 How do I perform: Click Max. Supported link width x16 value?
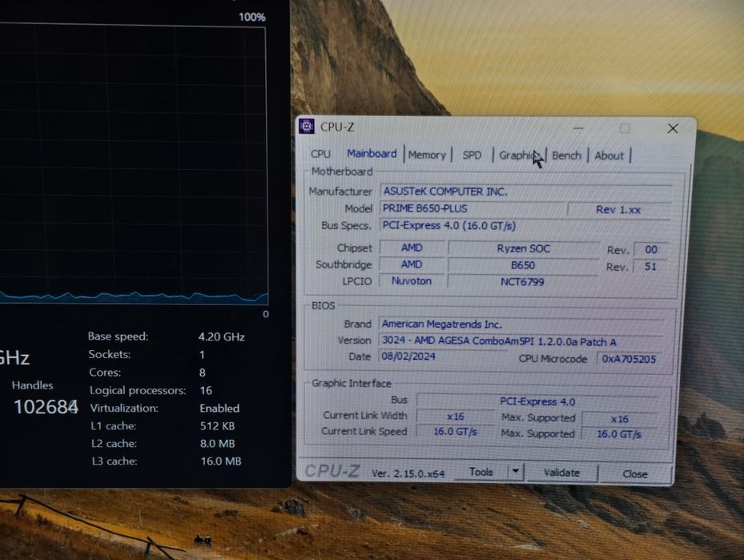point(620,419)
